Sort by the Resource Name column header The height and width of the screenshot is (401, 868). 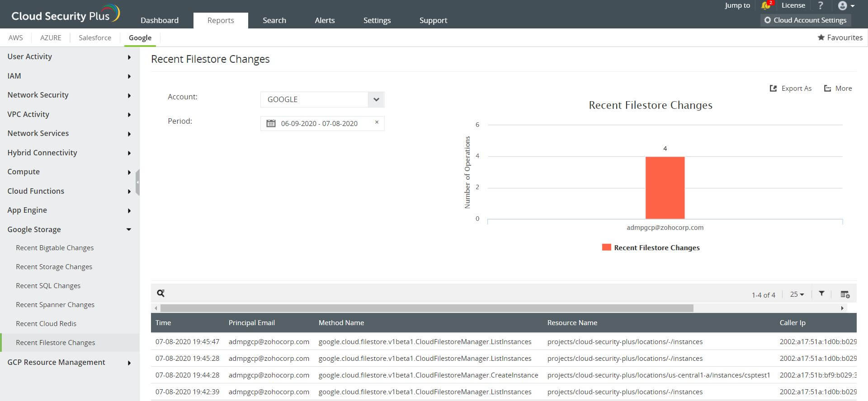tap(572, 323)
